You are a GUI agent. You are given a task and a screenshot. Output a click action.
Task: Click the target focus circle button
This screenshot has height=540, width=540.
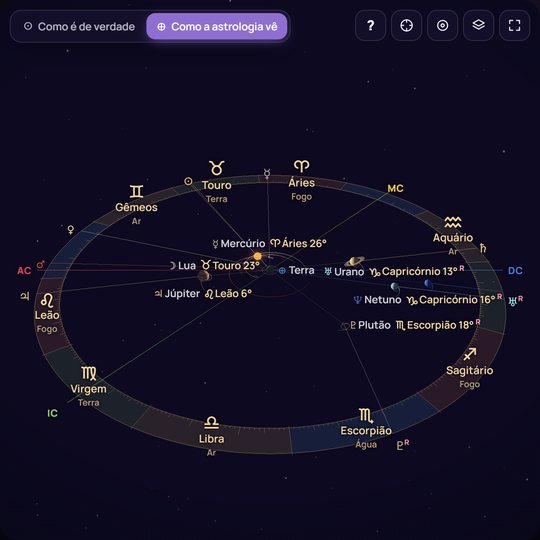coord(442,25)
